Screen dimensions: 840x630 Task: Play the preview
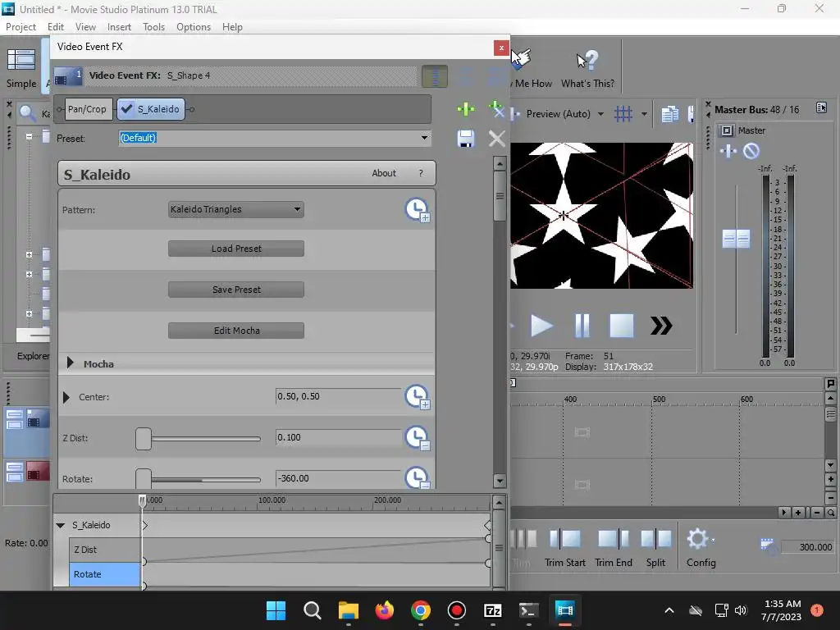541,326
